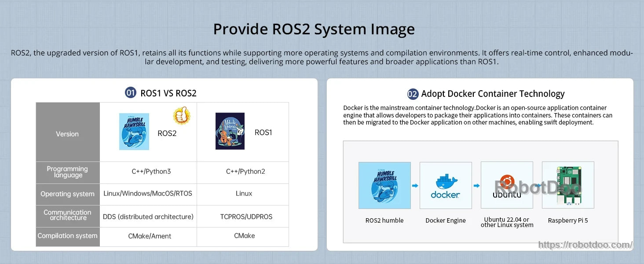Click the Docker whale logo
Image resolution: width=644 pixels, height=264 pixels.
tap(446, 185)
